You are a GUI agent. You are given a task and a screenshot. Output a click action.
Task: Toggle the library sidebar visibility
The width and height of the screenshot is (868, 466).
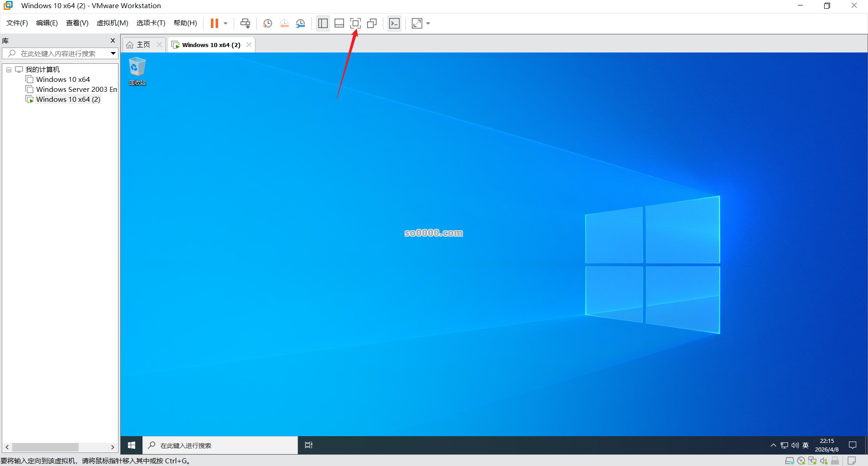(x=323, y=23)
